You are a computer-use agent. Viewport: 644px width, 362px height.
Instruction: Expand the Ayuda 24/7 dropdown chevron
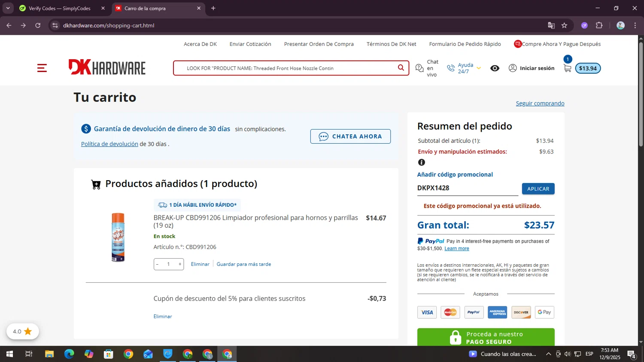(x=479, y=68)
